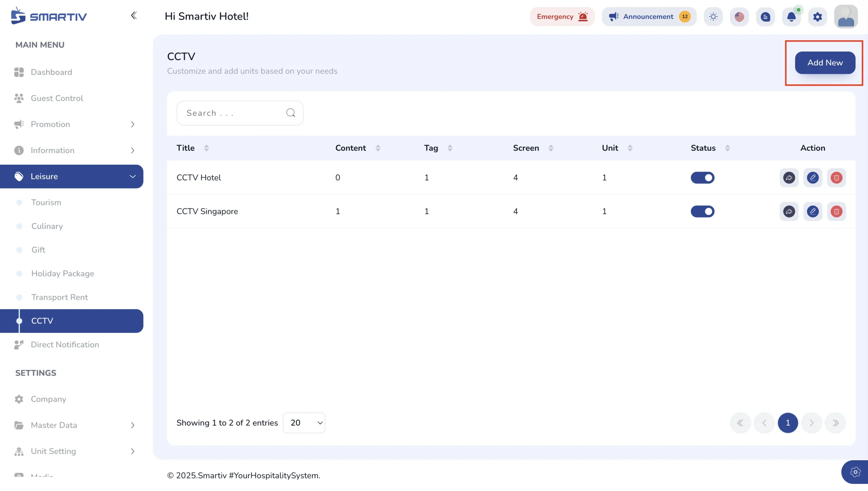Open the notifications bell
868x491 pixels.
click(x=791, y=17)
